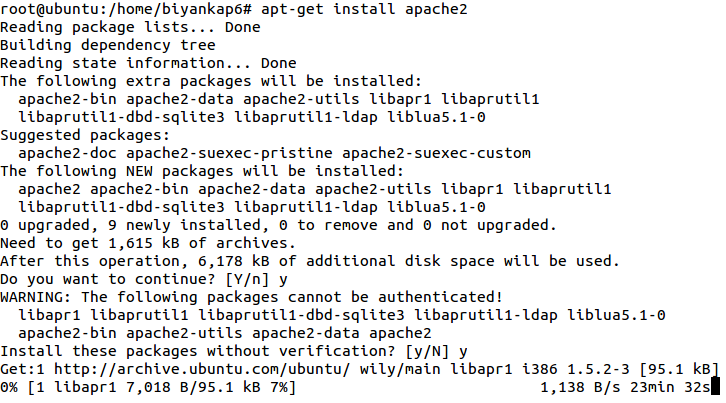Click the Reading state information line
726x403 pixels.
click(x=148, y=62)
